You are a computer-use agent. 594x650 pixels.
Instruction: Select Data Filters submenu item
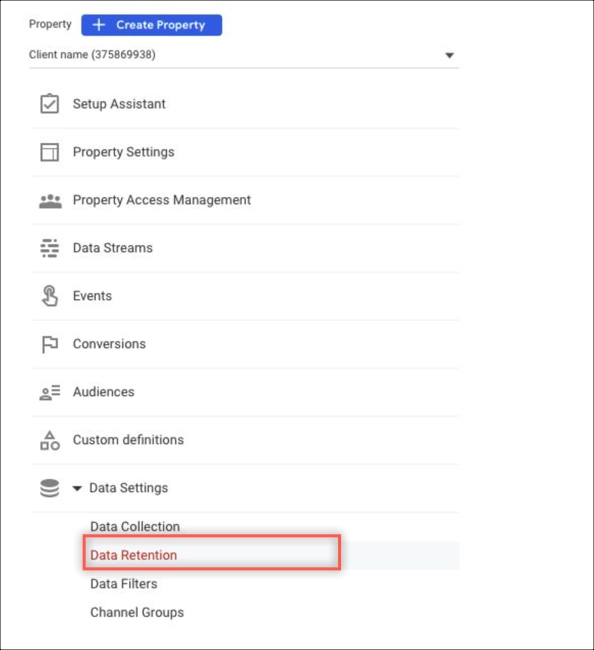[124, 584]
